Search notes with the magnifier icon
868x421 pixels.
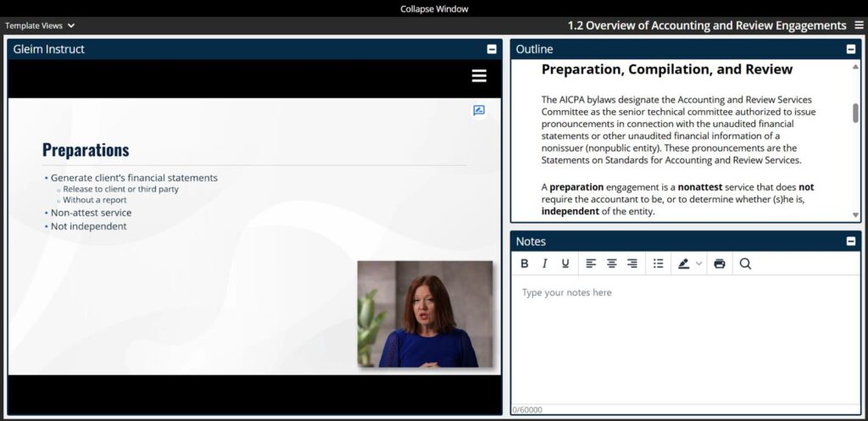click(745, 263)
